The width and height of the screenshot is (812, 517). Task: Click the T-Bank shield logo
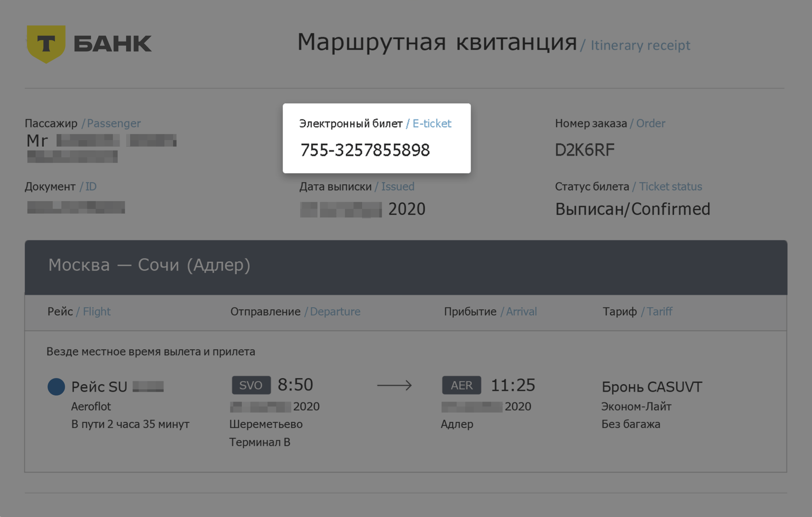point(46,44)
